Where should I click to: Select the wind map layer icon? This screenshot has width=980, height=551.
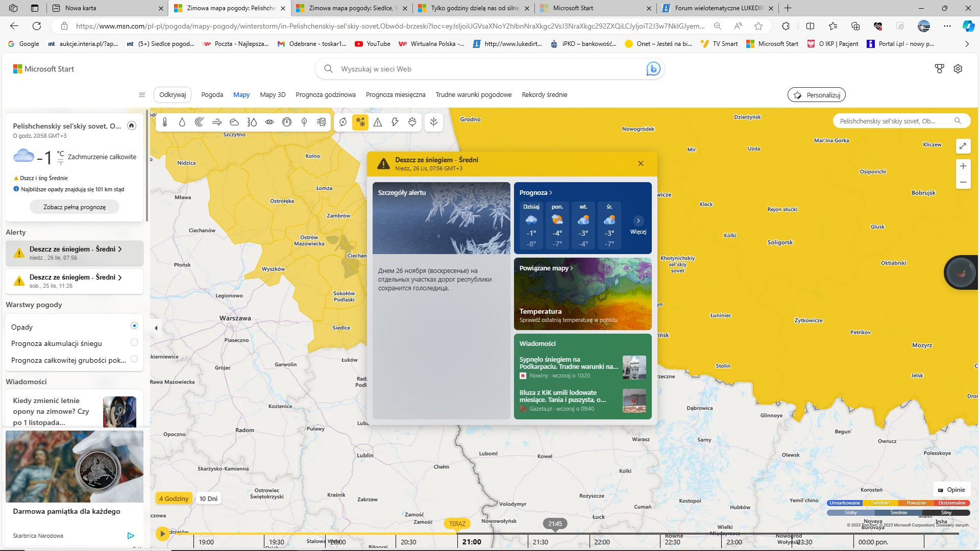tap(217, 122)
